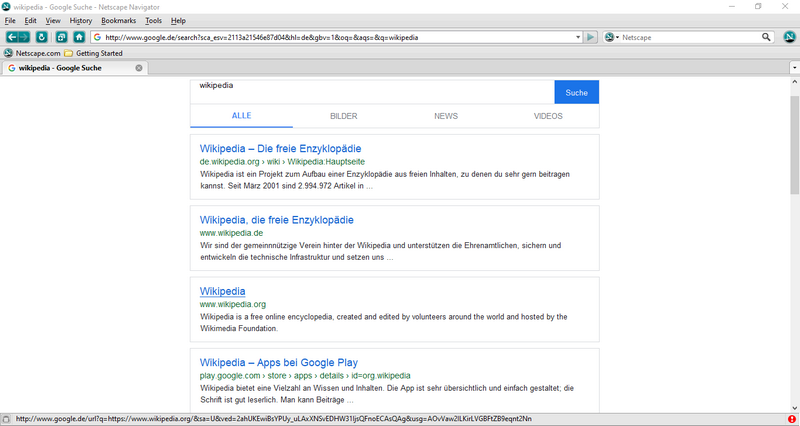Open the address bar history dropdown
The width and height of the screenshot is (800, 426).
click(578, 37)
